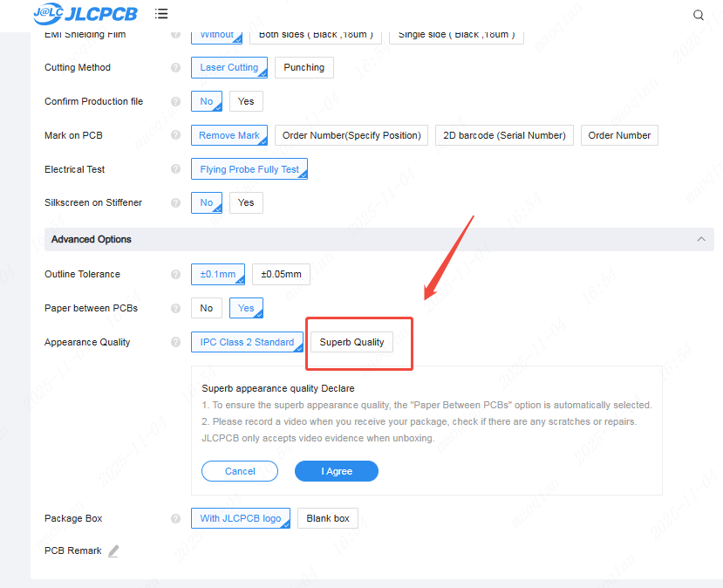The width and height of the screenshot is (723, 588).
Task: Open the hamburger menu icon
Action: (x=161, y=14)
